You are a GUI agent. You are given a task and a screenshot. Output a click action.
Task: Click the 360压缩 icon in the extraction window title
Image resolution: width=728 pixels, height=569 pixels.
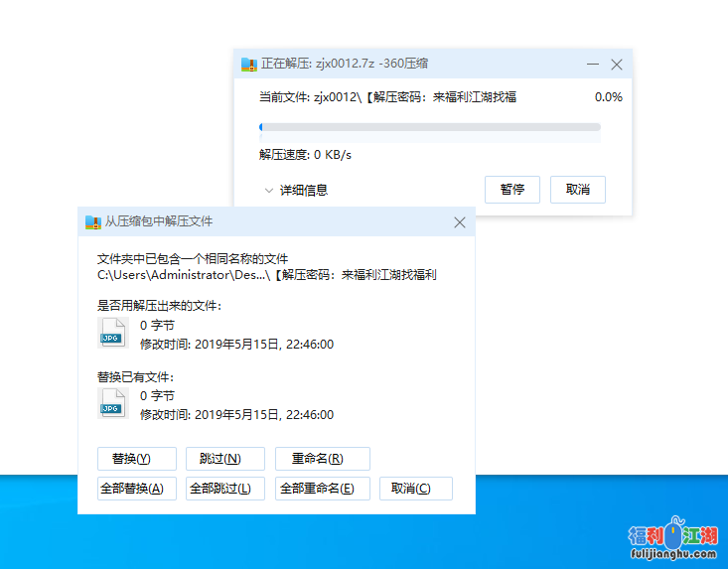click(x=249, y=65)
